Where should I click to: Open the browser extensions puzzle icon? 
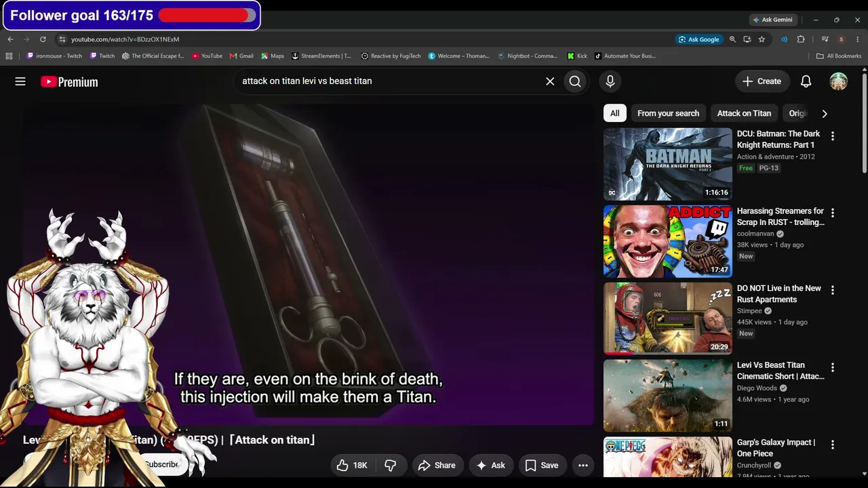pyautogui.click(x=801, y=39)
